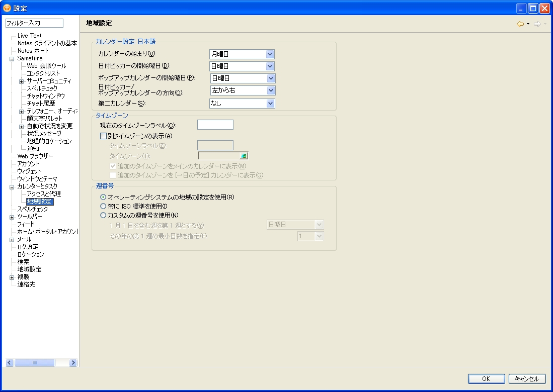Select カスタムの週番号を使用 radio option
The width and height of the screenshot is (553, 392).
pos(103,216)
